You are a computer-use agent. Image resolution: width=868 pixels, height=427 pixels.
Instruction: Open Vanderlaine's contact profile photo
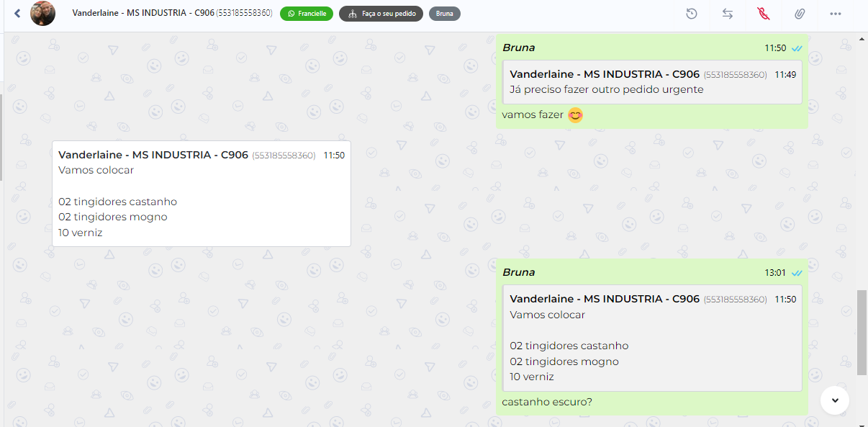[42, 14]
